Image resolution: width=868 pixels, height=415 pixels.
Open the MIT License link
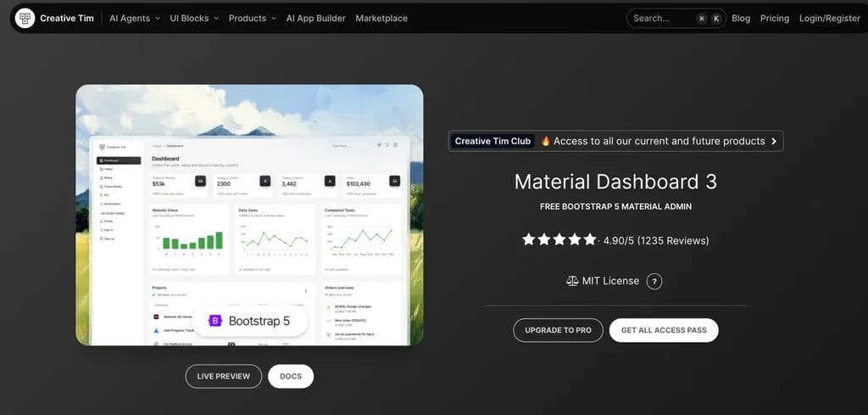(610, 281)
